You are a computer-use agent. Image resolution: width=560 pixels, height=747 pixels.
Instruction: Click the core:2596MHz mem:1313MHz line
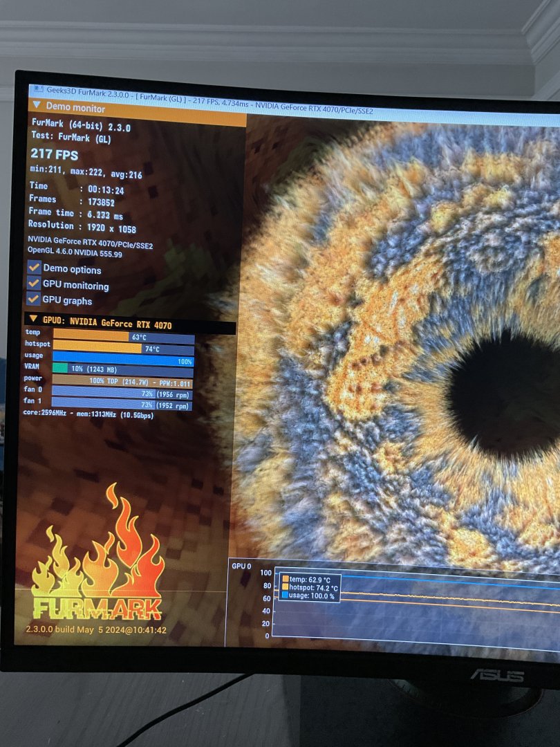point(88,414)
